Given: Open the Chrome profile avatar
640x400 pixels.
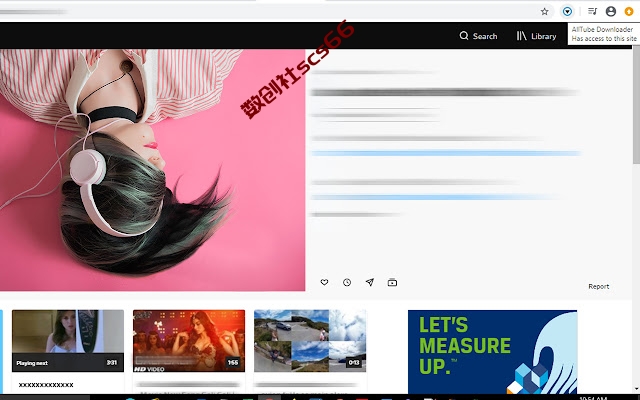Looking at the screenshot, I should tap(611, 11).
